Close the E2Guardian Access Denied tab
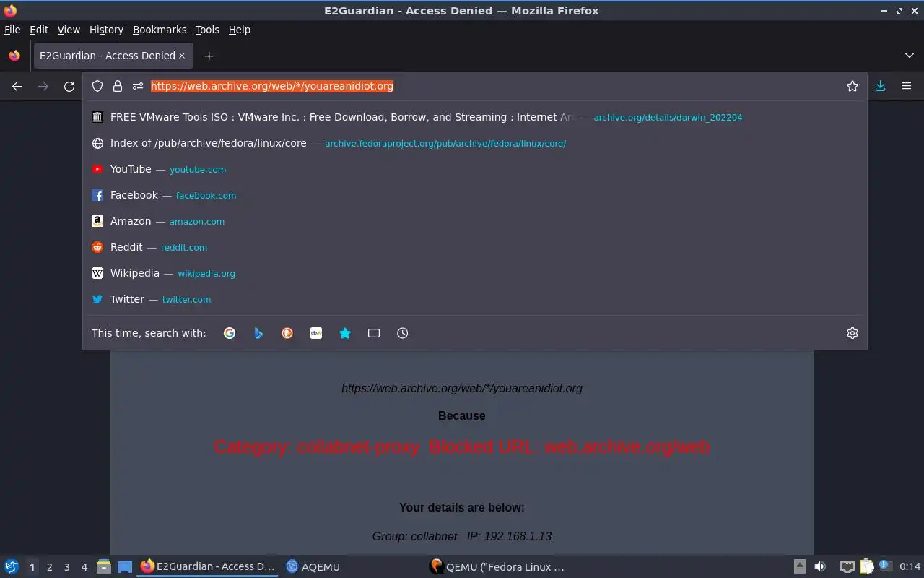Screen dimensions: 924x578 click(x=182, y=56)
